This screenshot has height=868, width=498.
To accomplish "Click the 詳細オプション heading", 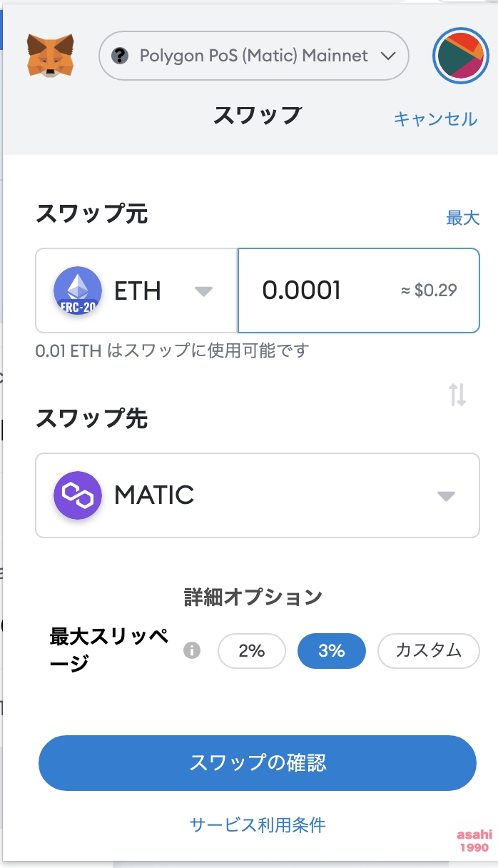I will (253, 597).
